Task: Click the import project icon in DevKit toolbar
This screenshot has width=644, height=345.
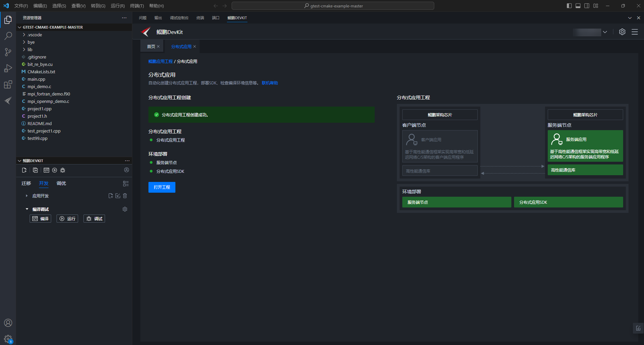Action: tap(35, 170)
